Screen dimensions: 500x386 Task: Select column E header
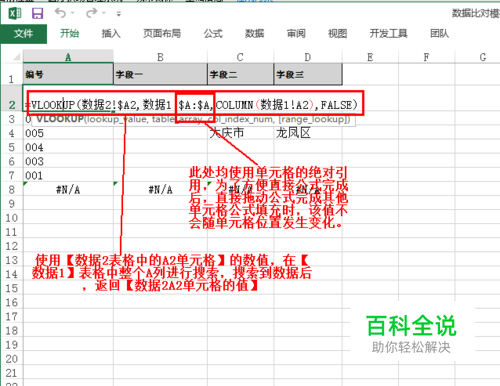coord(370,57)
